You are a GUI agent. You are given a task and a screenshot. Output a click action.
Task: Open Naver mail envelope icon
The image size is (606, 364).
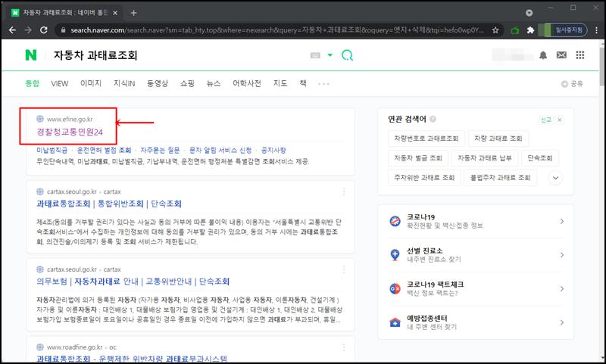coord(561,55)
